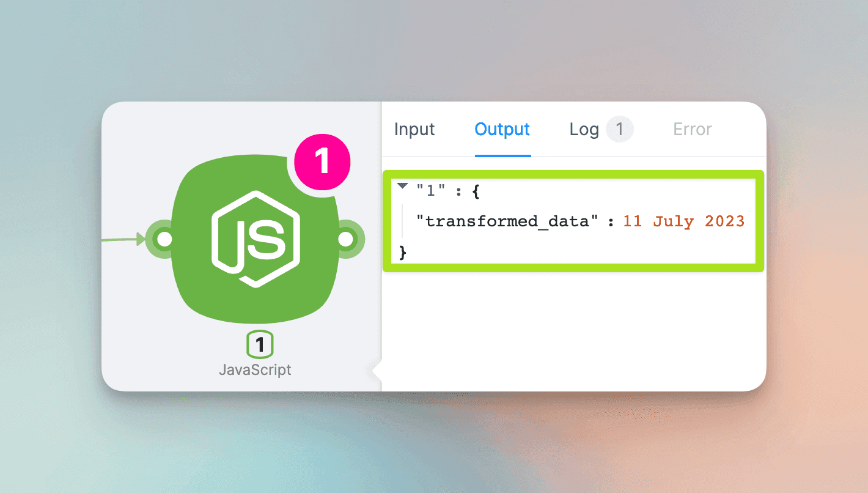Collapse the "1" output tree triangle
Image resolution: width=868 pixels, height=493 pixels.
coord(402,186)
